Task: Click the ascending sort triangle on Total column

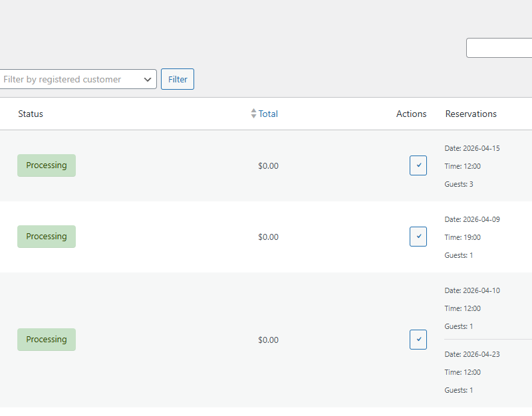Action: tap(253, 110)
